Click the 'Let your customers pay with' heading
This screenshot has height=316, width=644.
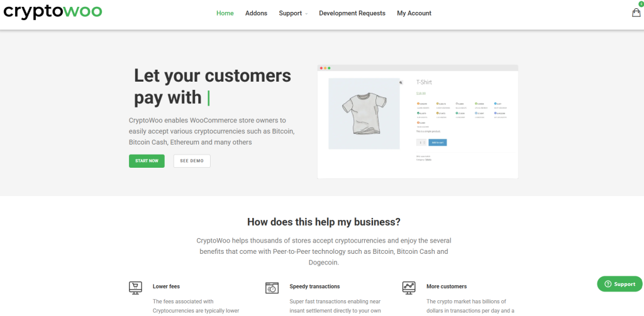pyautogui.click(x=213, y=87)
